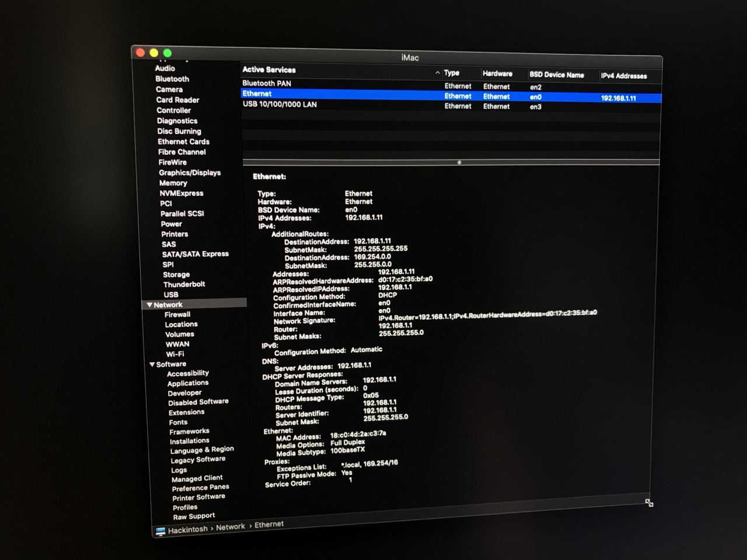
Task: Select SPI in the sidebar
Action: [x=168, y=264]
